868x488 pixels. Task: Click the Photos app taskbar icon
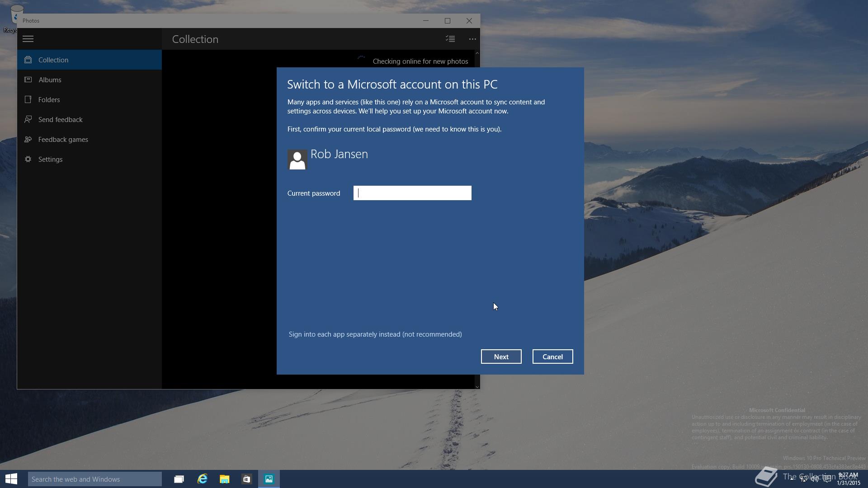click(269, 479)
